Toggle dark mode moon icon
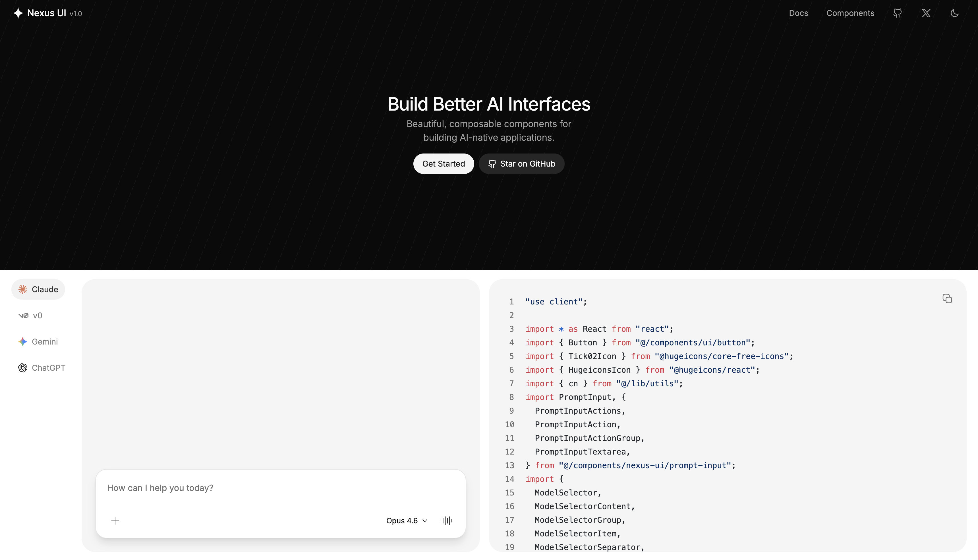978x560 pixels. (x=954, y=13)
